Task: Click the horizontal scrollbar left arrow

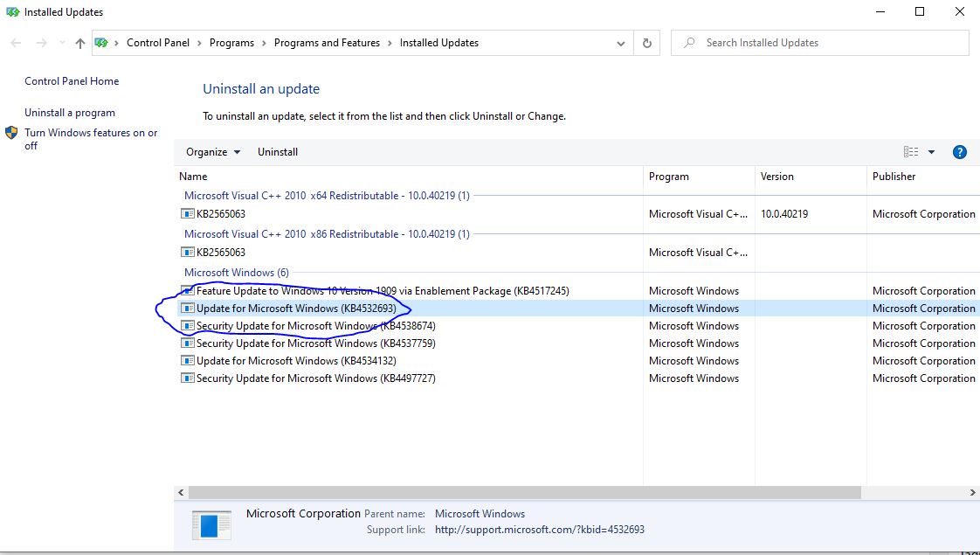Action: (182, 492)
